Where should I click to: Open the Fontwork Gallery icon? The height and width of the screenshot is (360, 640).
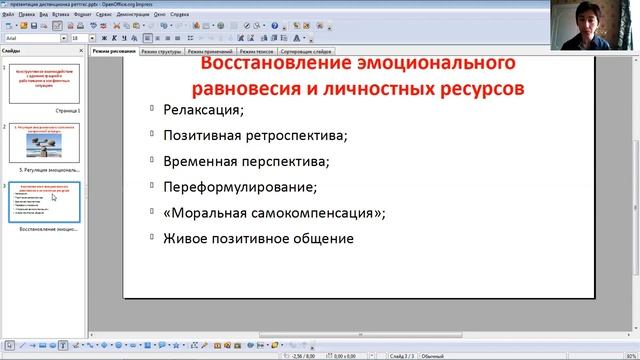217,345
